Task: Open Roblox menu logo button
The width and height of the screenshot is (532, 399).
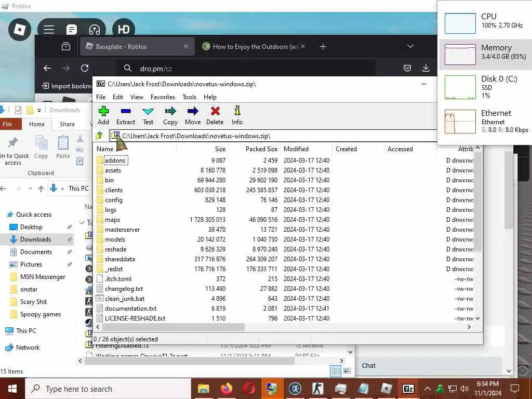Action: pyautogui.click(x=19, y=30)
